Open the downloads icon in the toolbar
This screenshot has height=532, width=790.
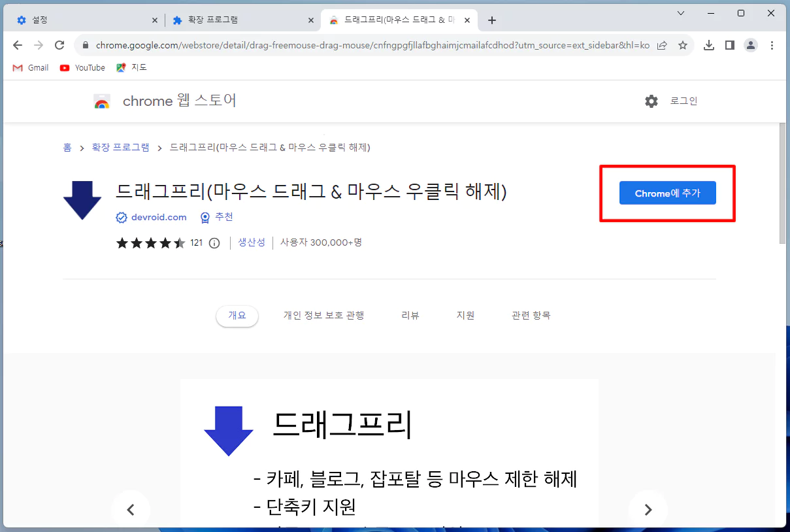709,45
